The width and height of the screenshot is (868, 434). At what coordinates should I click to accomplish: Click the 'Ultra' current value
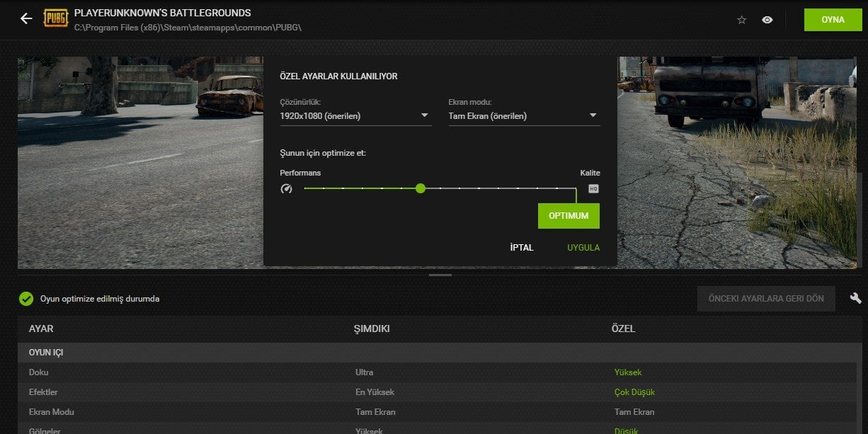pyautogui.click(x=364, y=372)
